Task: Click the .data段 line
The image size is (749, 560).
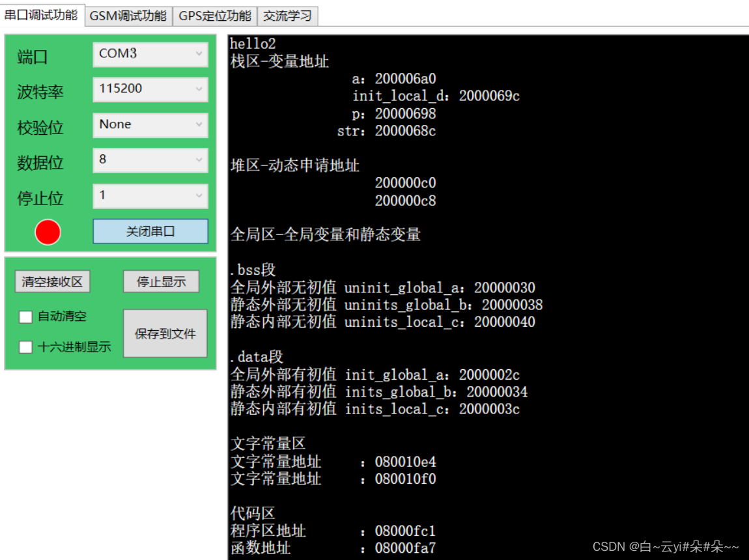Action: (x=257, y=357)
